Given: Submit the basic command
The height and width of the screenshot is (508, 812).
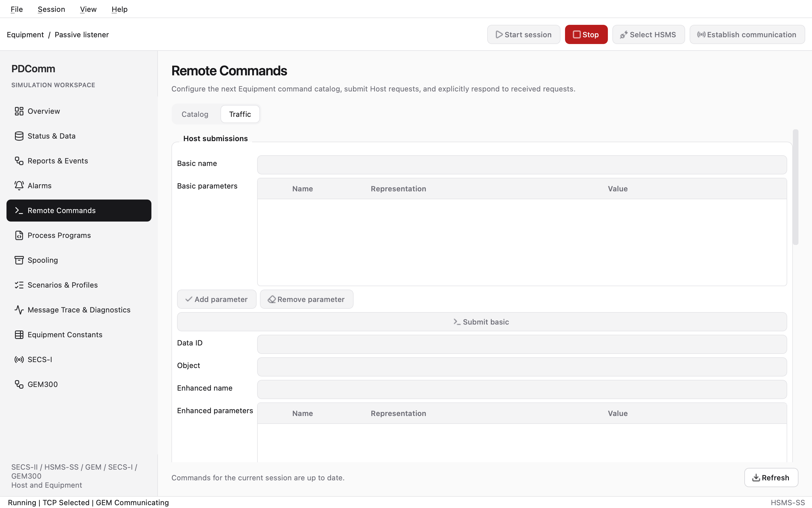Looking at the screenshot, I should (x=482, y=322).
